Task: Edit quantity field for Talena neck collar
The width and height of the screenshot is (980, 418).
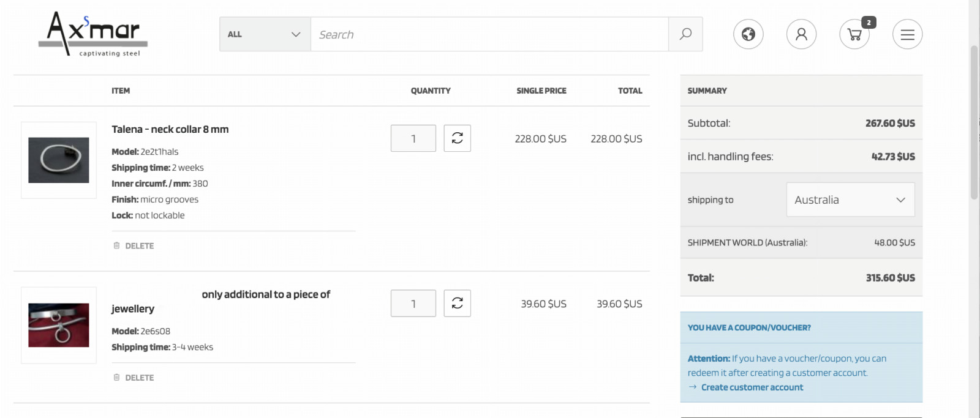Action: pyautogui.click(x=413, y=138)
